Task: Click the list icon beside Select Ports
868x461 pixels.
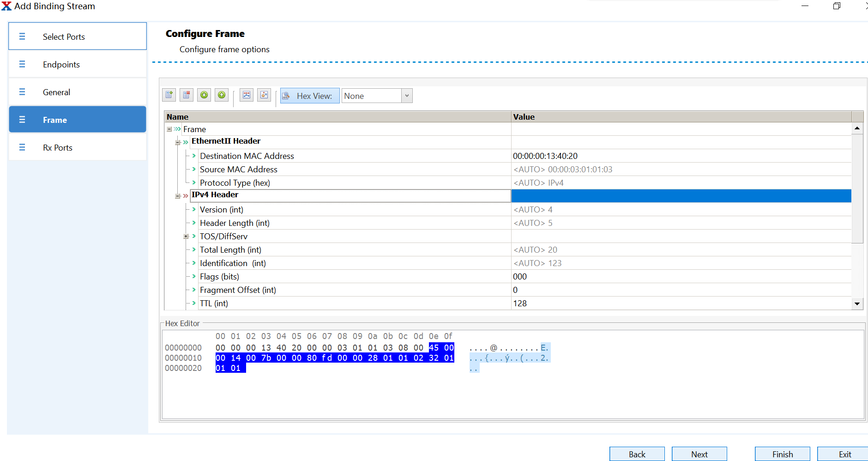Action: click(22, 36)
